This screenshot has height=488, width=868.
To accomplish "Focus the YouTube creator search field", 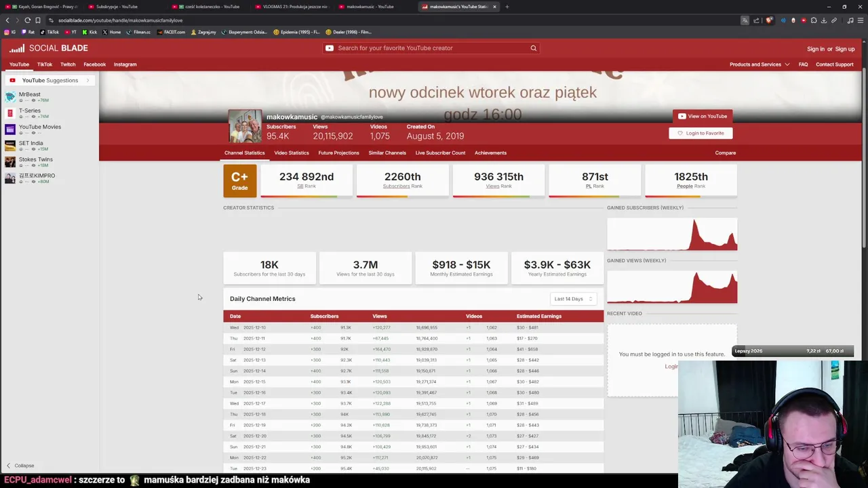I will 431,48.
